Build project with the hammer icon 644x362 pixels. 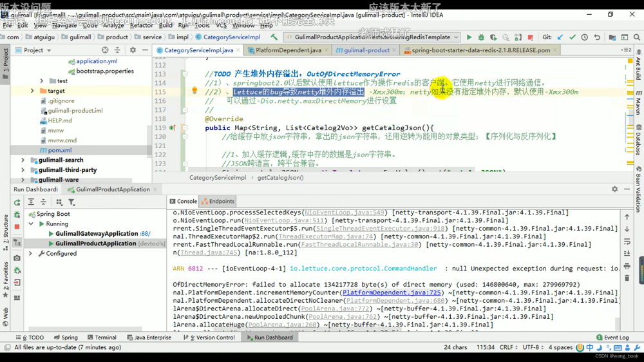274,37
